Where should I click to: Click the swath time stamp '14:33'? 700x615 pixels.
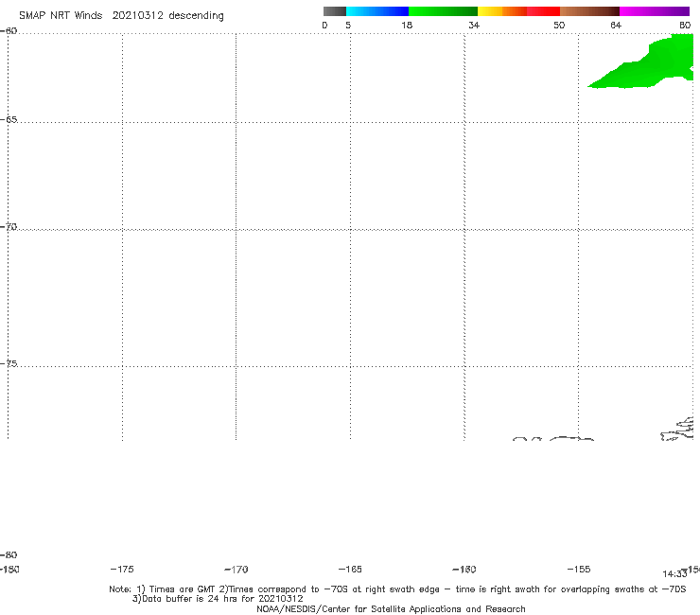[674, 574]
